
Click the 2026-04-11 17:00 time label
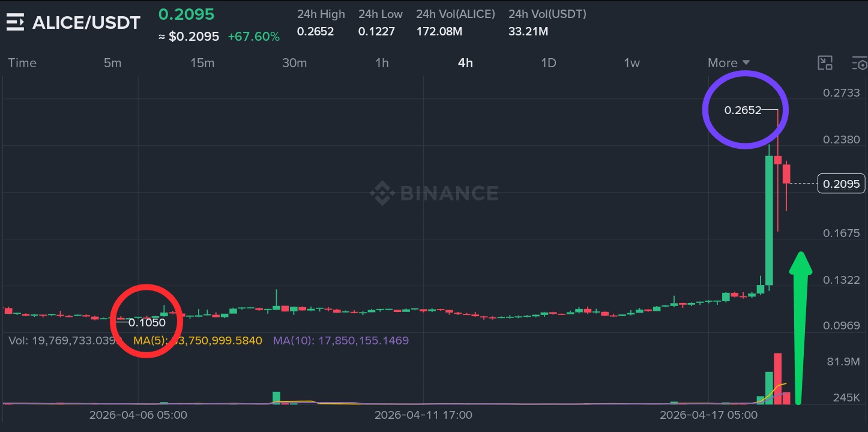point(423,415)
